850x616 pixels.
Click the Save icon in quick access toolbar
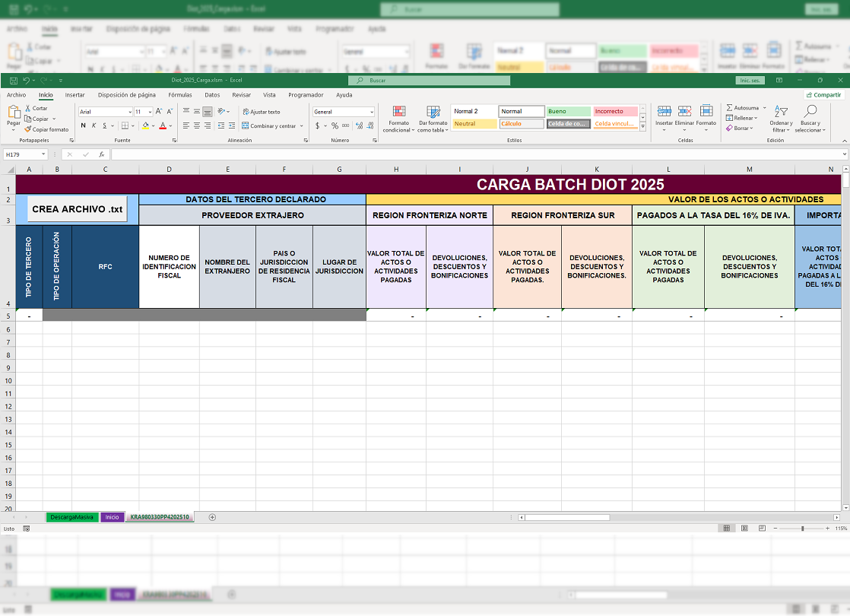14,80
